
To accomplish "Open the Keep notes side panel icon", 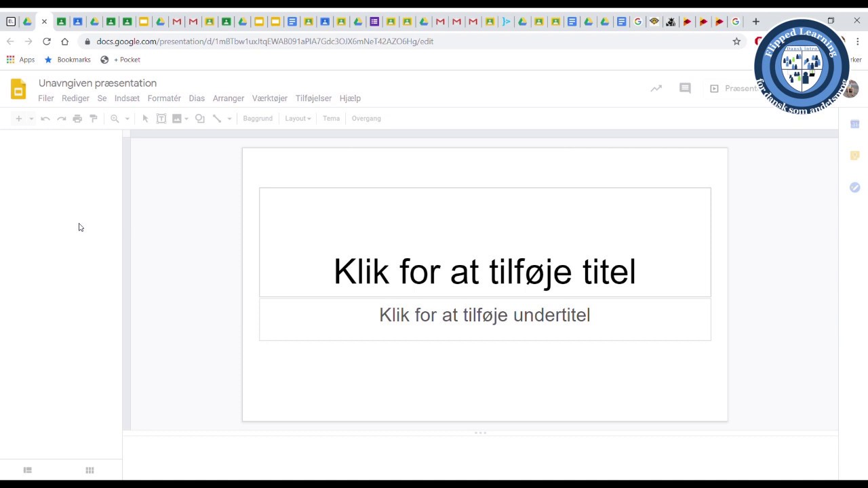I will [854, 156].
